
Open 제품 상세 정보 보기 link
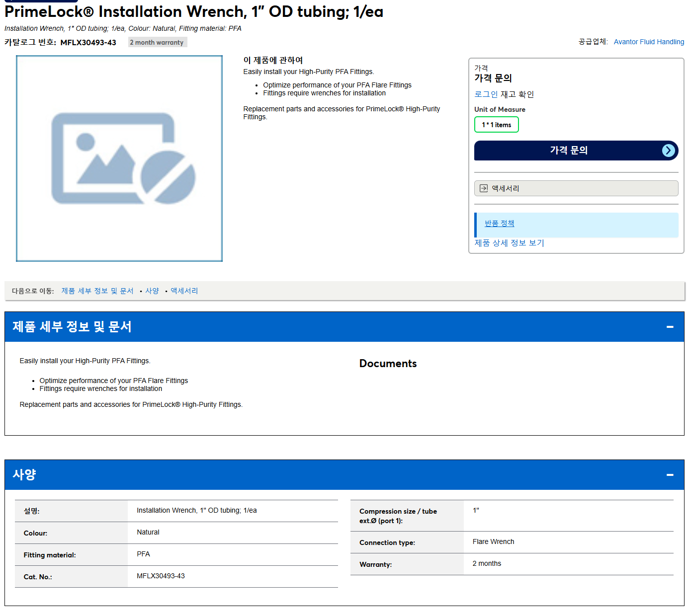coord(509,243)
